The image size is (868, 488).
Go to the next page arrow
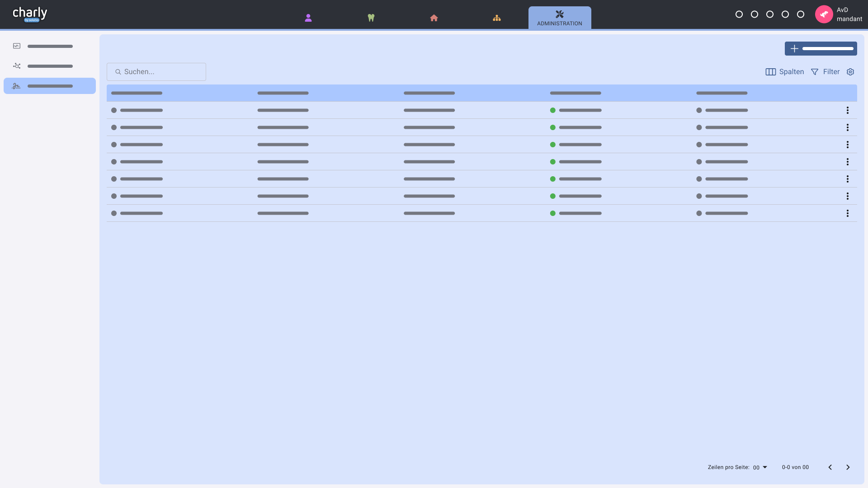point(848,467)
